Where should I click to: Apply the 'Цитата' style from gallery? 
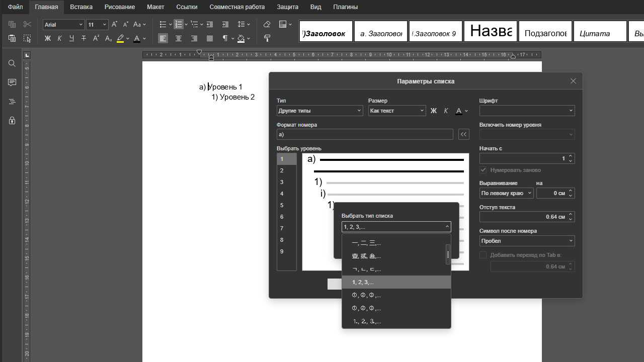pos(600,31)
